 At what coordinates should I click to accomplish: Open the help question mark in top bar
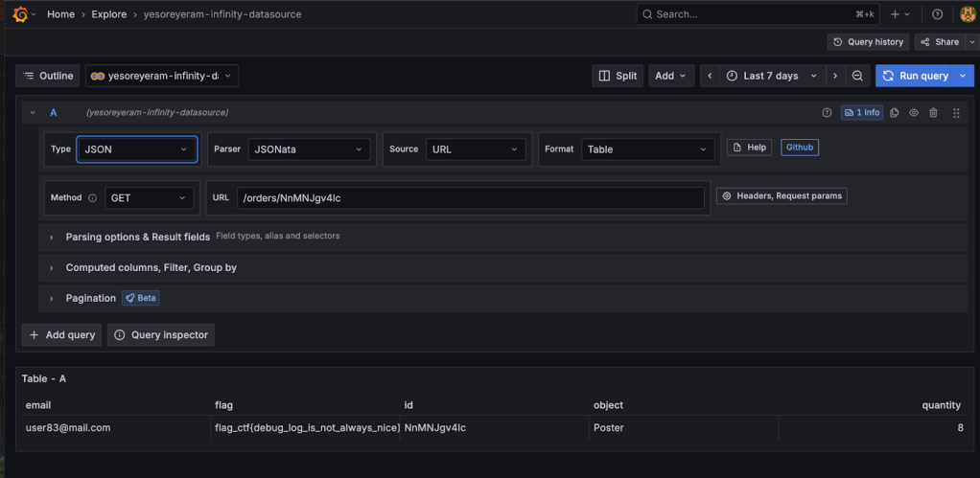(937, 14)
